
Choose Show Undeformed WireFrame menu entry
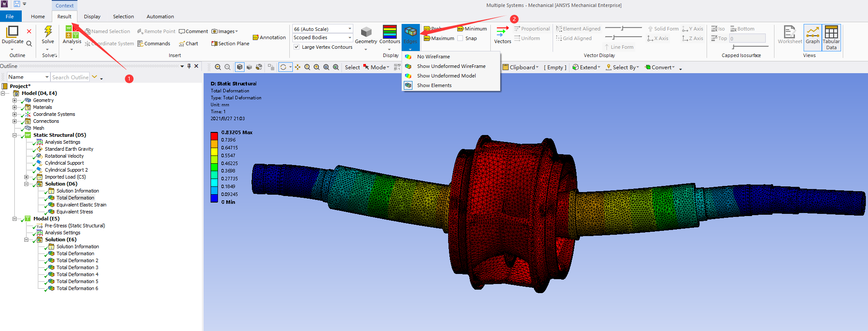point(451,66)
